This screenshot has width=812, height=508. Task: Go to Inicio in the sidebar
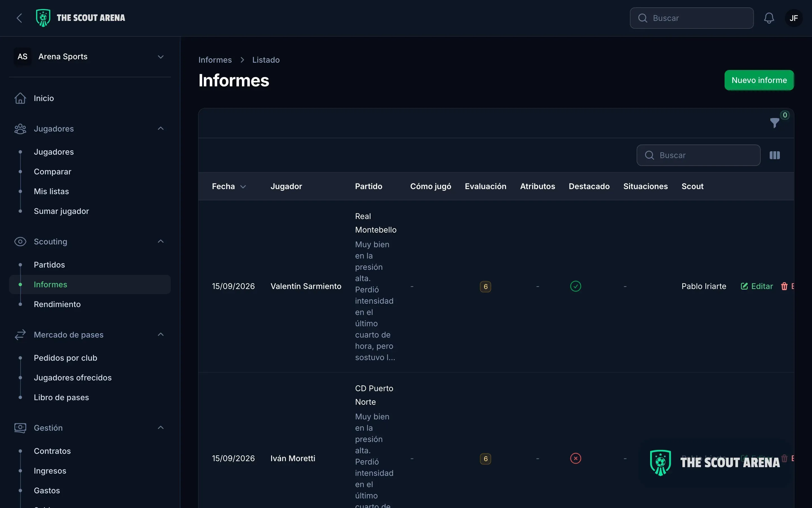(x=90, y=98)
